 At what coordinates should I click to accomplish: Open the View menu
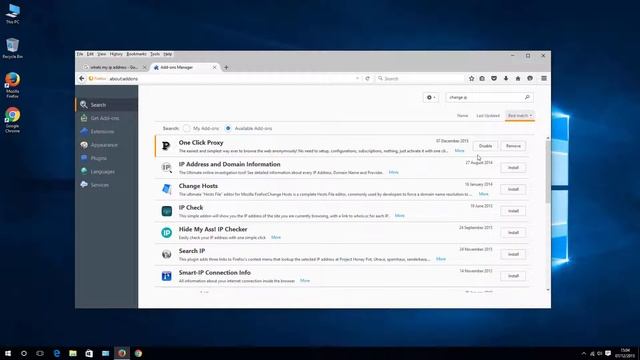[x=102, y=54]
